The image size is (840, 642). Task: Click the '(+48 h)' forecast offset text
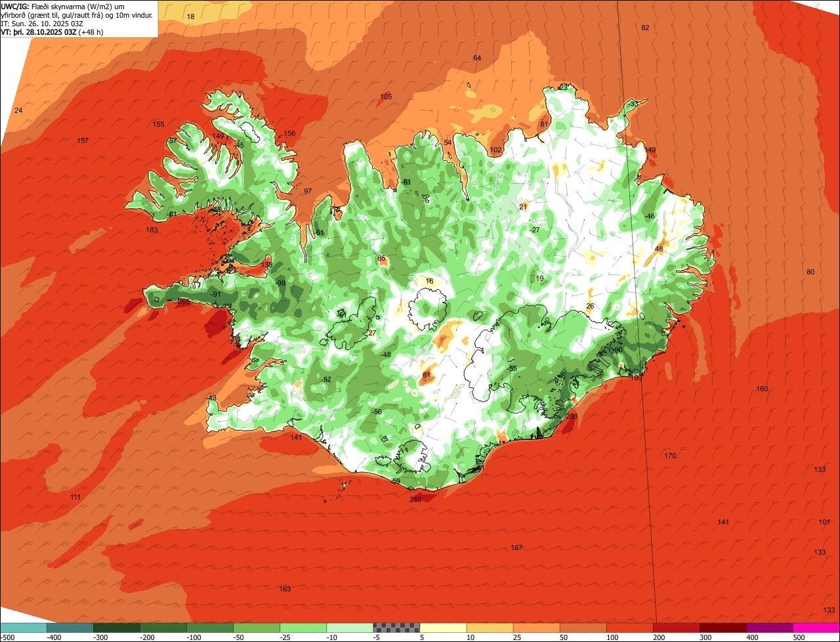click(91, 32)
